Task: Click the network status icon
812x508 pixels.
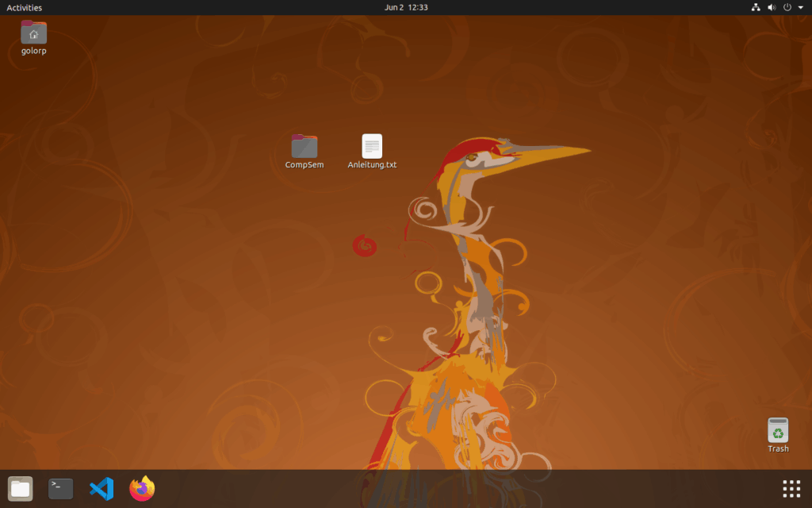Action: tap(756, 7)
